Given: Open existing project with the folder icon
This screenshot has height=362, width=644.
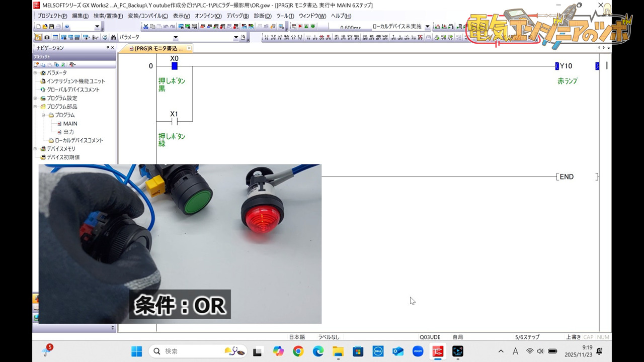Looking at the screenshot, I should (45, 27).
